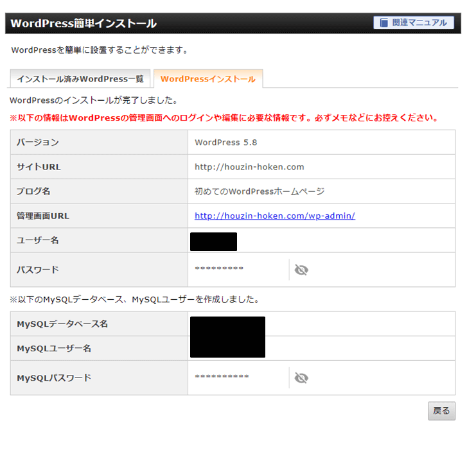
Task: Click the book icon in 関連マニュアル
Action: 383,22
